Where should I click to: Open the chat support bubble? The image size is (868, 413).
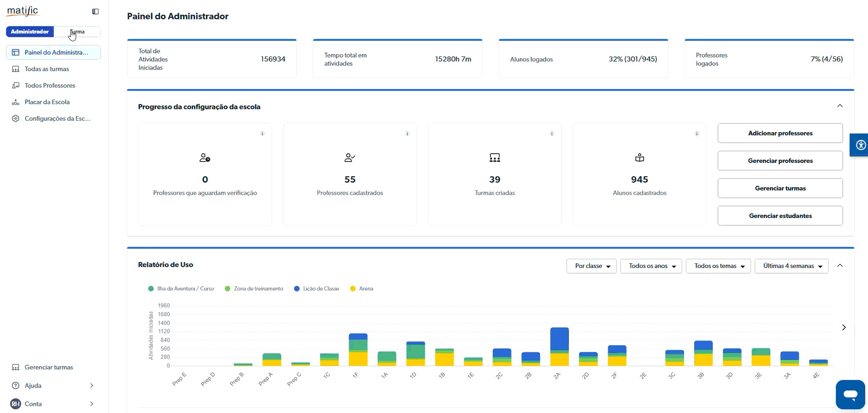[x=850, y=394]
